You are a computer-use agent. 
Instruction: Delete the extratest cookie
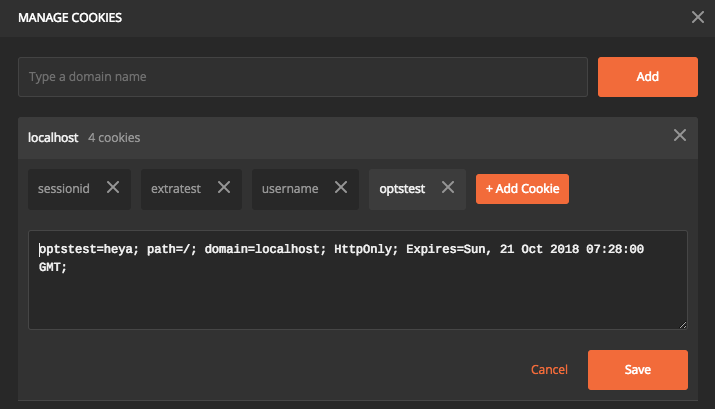pyautogui.click(x=224, y=187)
